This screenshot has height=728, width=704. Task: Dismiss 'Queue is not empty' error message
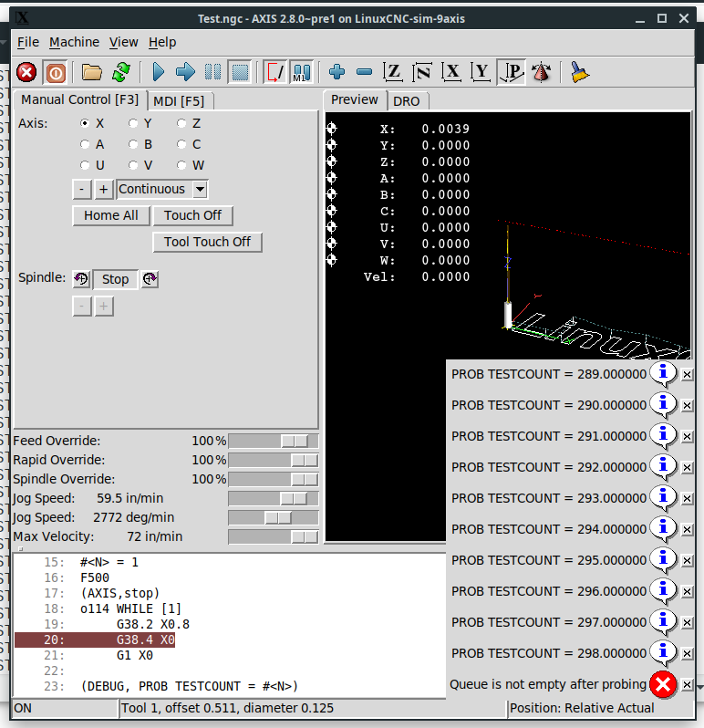coord(688,685)
